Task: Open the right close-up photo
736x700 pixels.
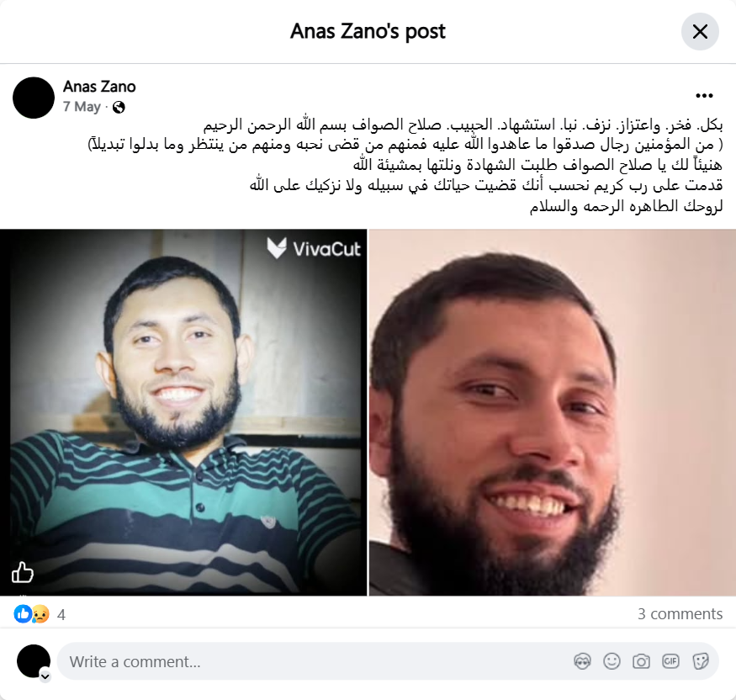Action: [553, 412]
